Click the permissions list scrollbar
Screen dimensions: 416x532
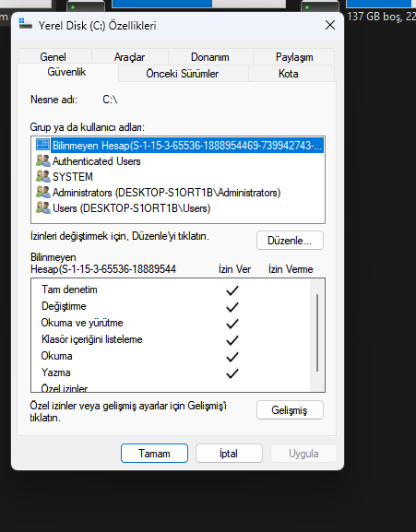[x=317, y=333]
